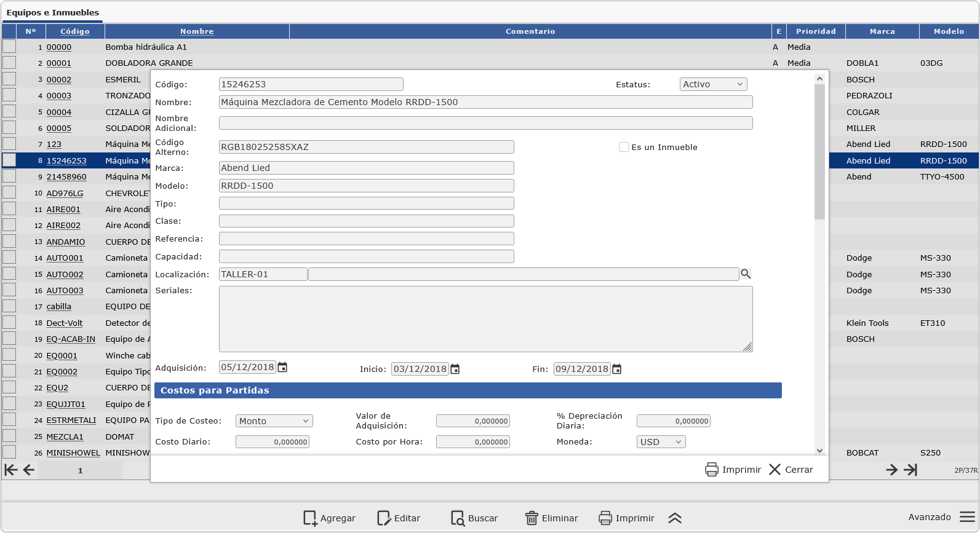Select the Equipos e Inmuebles tab
This screenshot has width=980, height=533.
point(53,12)
